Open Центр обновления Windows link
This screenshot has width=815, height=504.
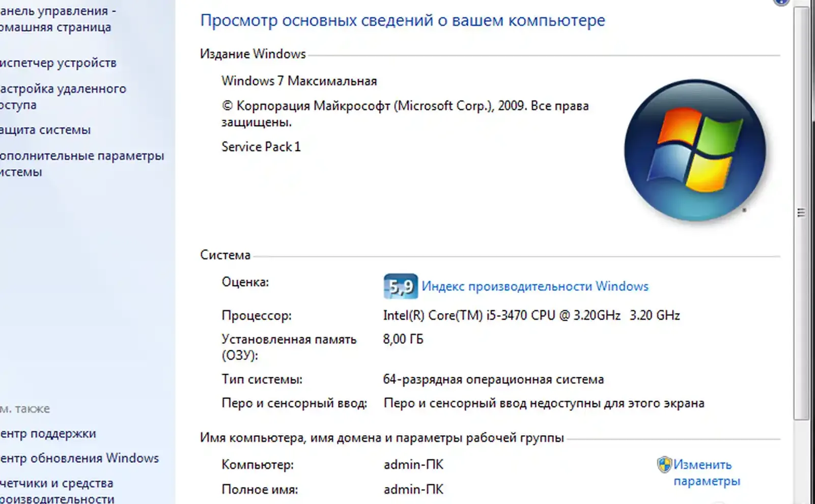coord(79,458)
